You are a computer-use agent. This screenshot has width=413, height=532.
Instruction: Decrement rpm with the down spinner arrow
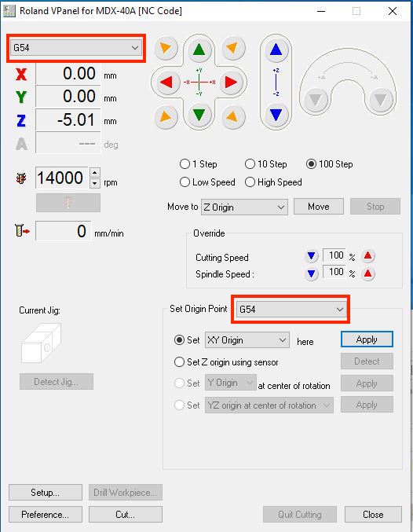[95, 183]
